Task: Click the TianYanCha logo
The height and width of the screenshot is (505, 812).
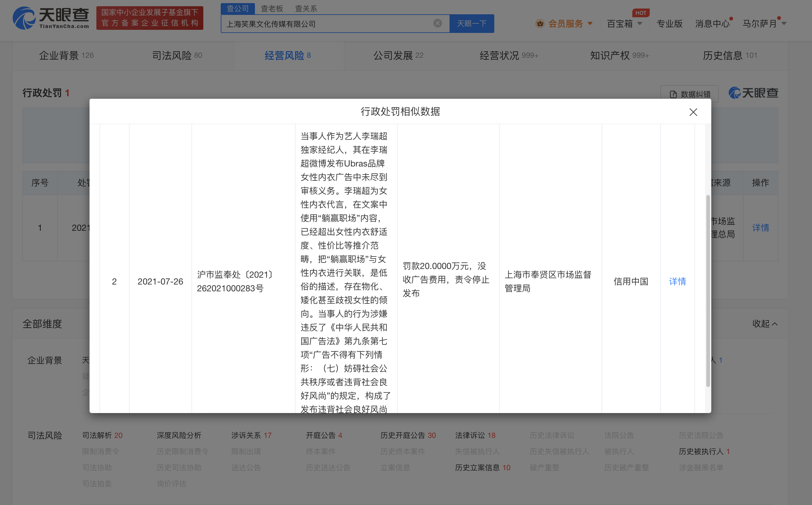Action: (x=50, y=18)
